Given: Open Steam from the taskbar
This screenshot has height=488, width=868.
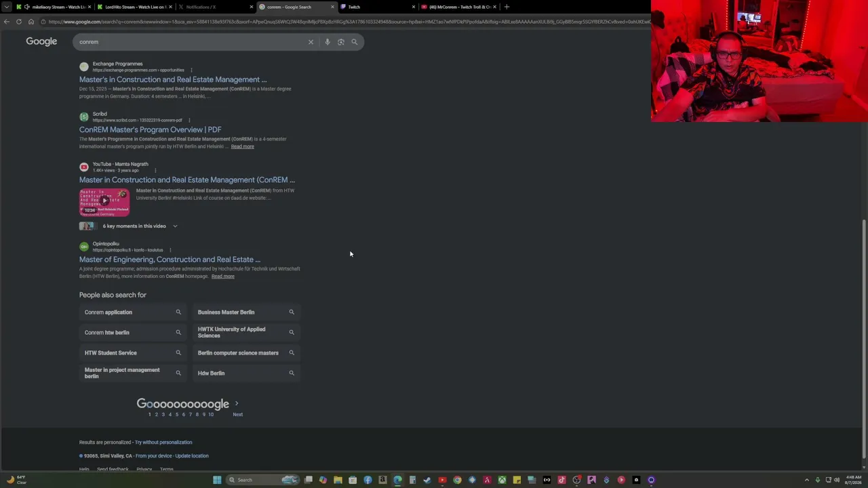Looking at the screenshot, I should (427, 480).
